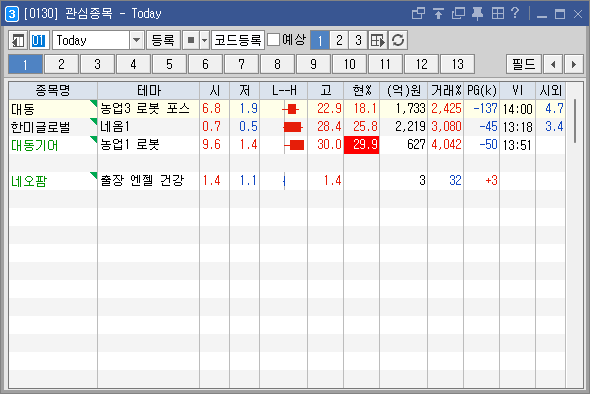590x394 pixels.
Task: Select watchlist group tab 3
Action: pos(97,64)
